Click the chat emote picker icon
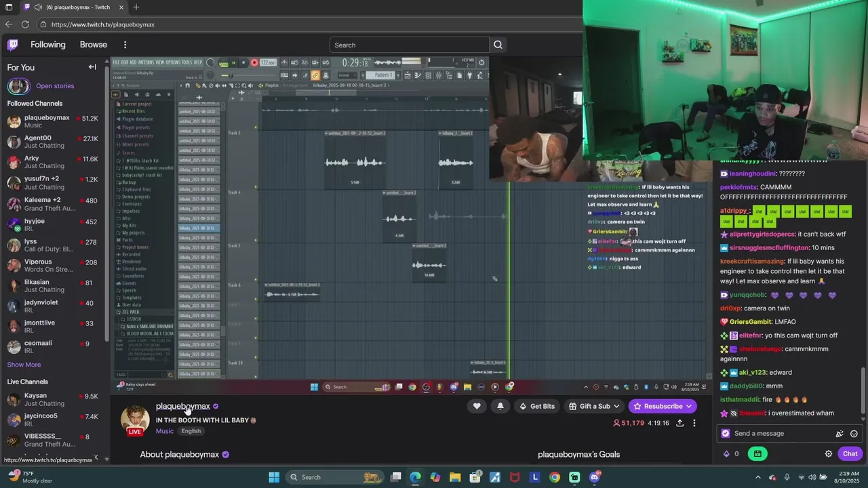 coord(854,434)
